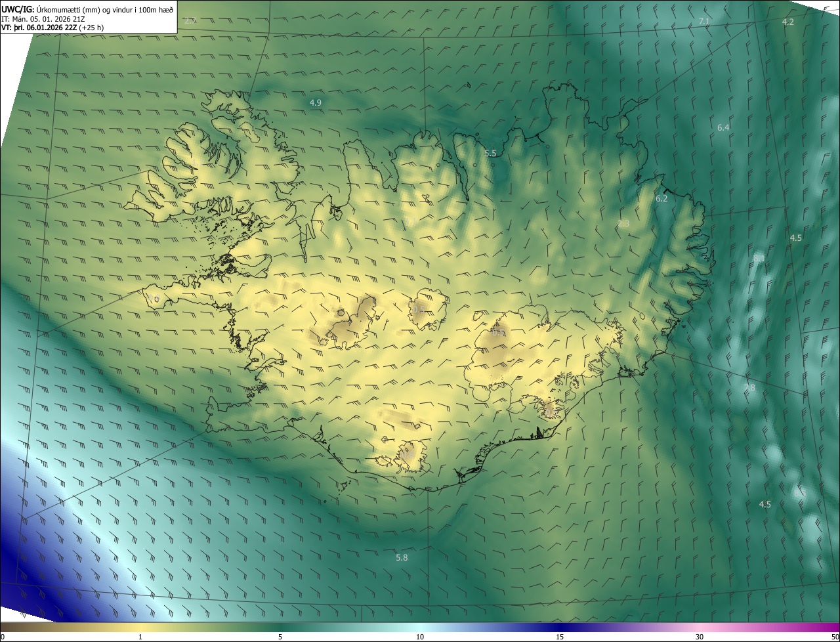Click the 5.8 value south of Iceland
Screen dimensions: 840x642
pos(402,557)
